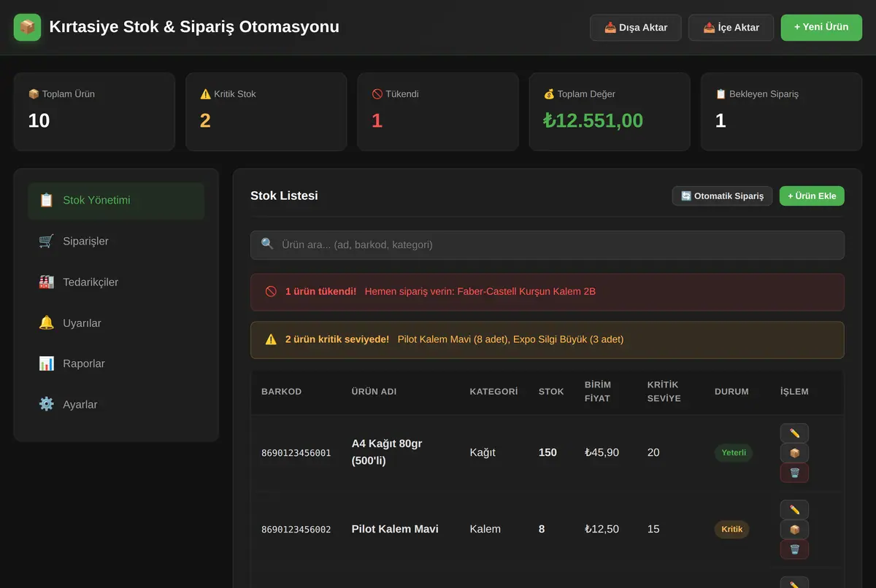
Task: Open the Stok Yönetimi section
Action: coord(116,201)
